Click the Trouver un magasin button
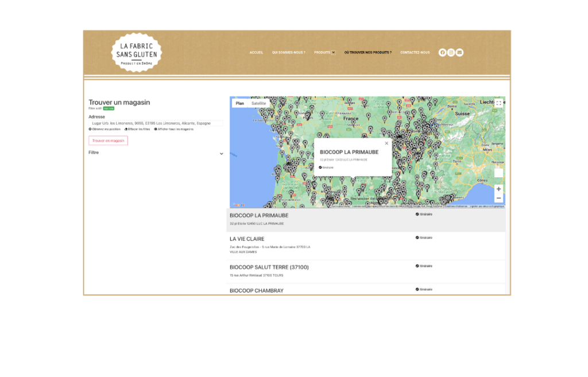Image resolution: width=588 pixels, height=377 pixels. (109, 141)
